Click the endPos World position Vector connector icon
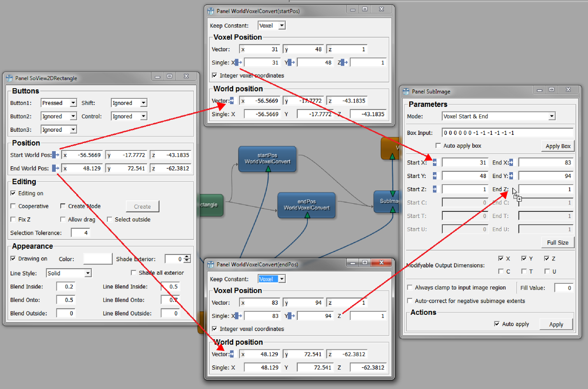The width and height of the screenshot is (588, 389). pyautogui.click(x=232, y=354)
